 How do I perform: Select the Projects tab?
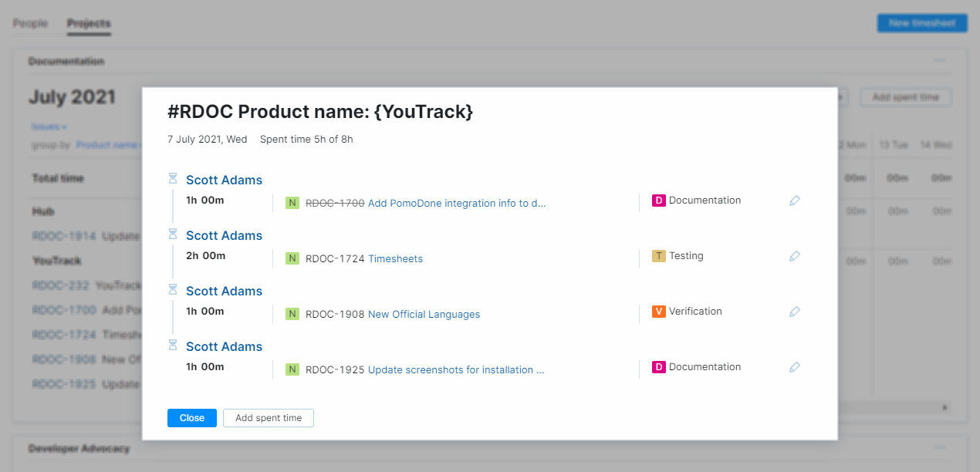tap(89, 23)
